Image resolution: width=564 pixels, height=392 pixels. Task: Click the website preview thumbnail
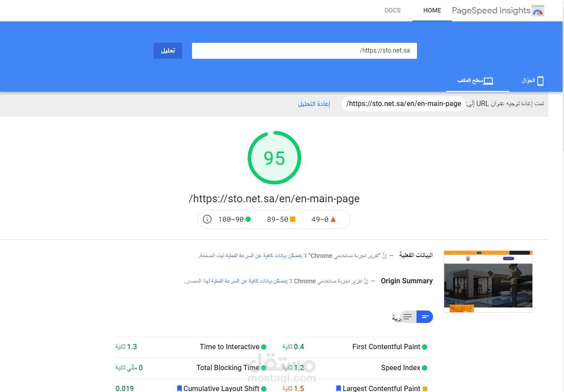pos(487,281)
